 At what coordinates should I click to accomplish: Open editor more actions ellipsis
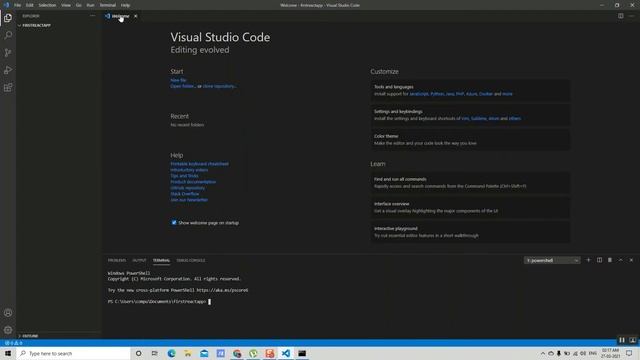click(x=631, y=16)
